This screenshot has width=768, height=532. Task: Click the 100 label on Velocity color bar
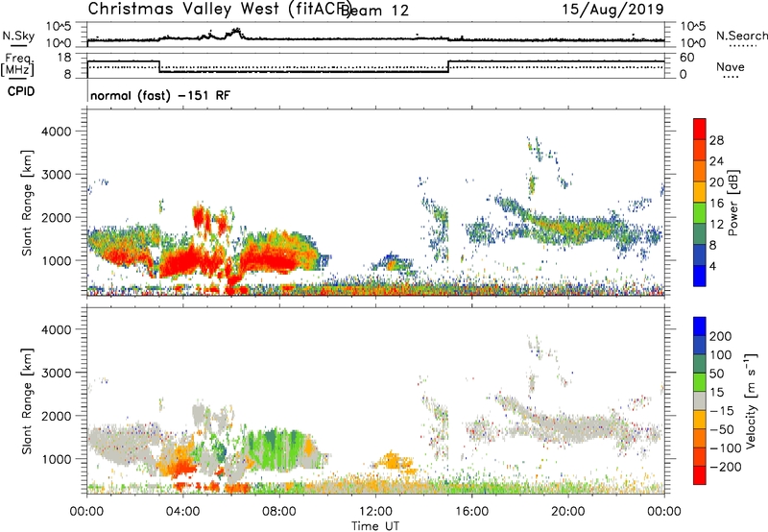[721, 355]
